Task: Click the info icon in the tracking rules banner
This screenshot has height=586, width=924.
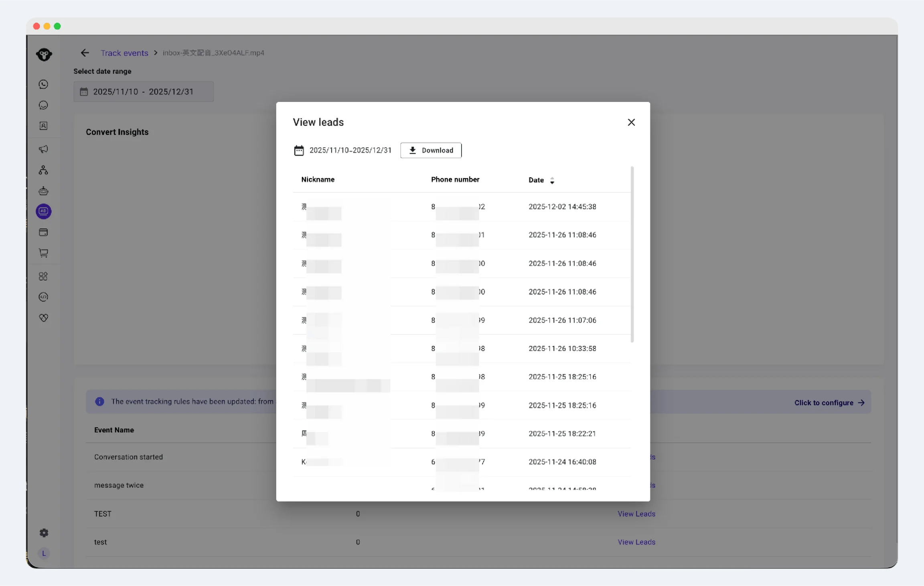Action: pos(99,402)
